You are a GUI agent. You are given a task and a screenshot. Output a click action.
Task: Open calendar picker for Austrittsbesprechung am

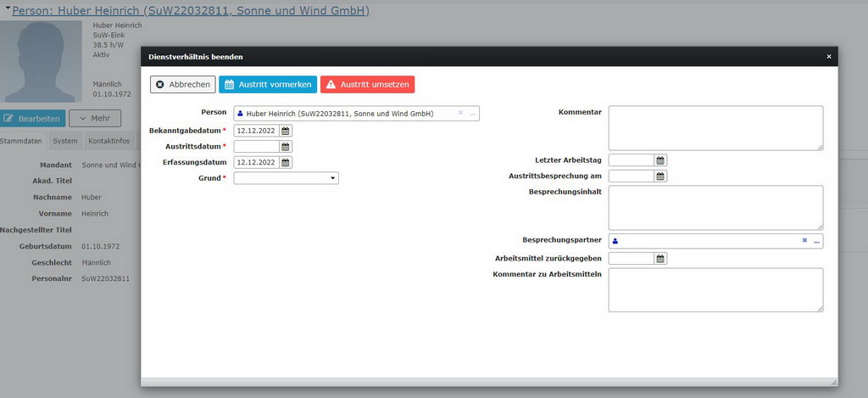click(x=660, y=177)
